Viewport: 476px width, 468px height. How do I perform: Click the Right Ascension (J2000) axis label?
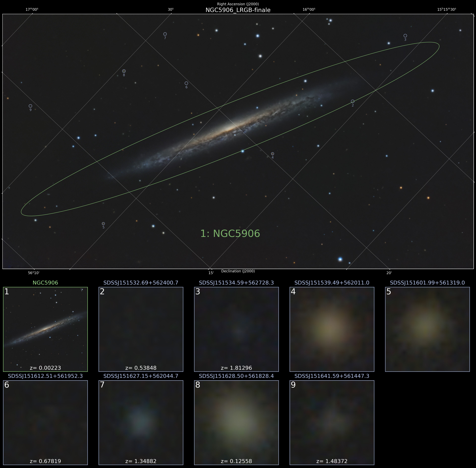click(238, 4)
